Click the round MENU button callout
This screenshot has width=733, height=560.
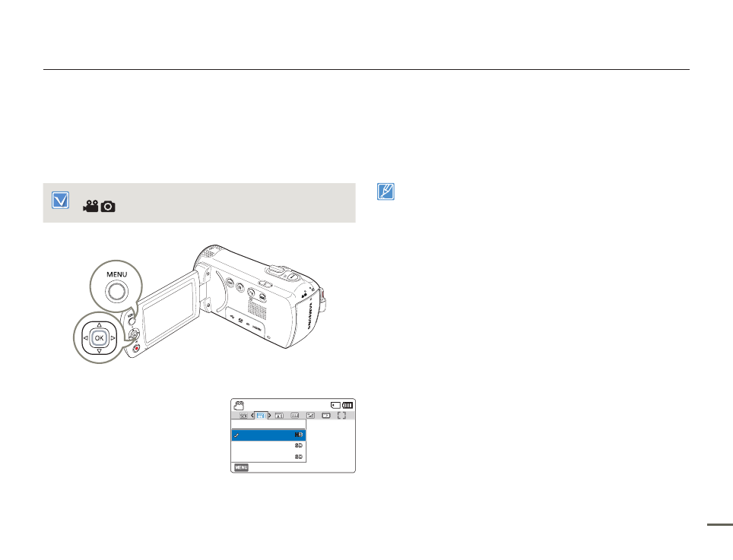[x=116, y=292]
